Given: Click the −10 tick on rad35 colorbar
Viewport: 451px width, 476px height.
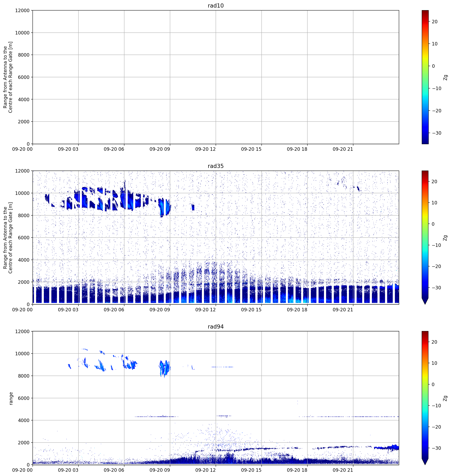Looking at the screenshot, I should (x=437, y=245).
